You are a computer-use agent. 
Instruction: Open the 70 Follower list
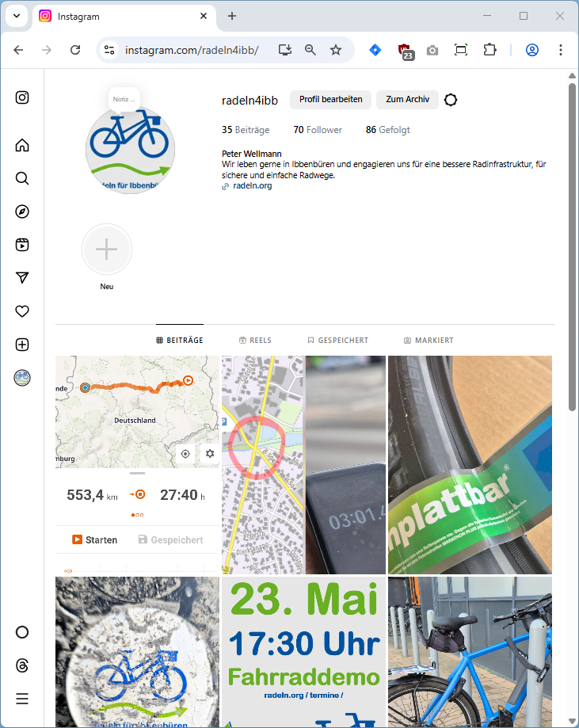318,130
